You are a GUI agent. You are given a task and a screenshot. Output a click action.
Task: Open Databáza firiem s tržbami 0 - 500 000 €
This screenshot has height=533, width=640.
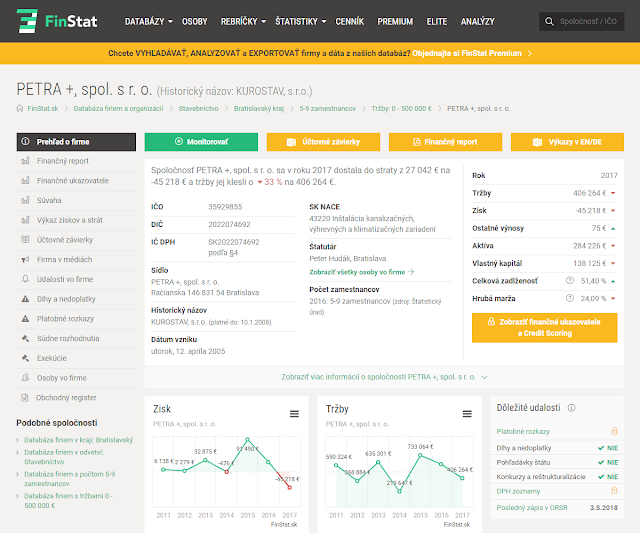click(x=68, y=500)
